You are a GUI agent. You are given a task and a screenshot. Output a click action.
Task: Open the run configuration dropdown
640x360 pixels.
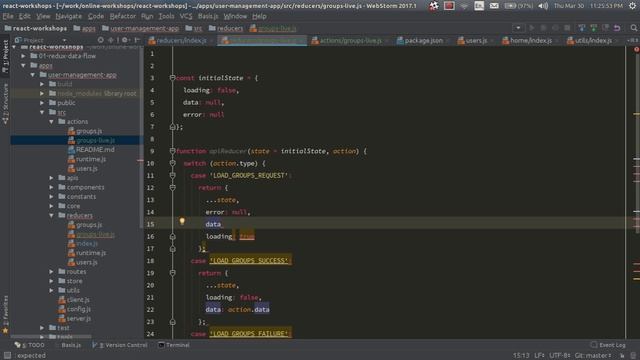518,28
